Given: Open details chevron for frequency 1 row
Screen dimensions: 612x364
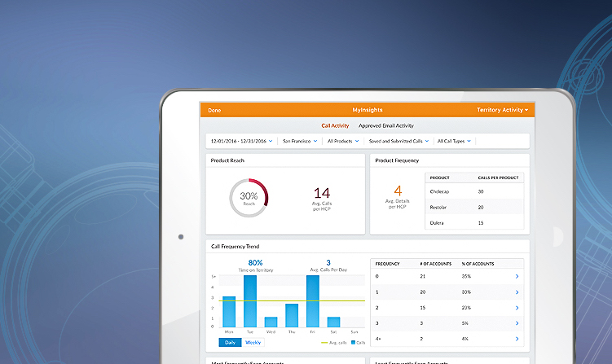Looking at the screenshot, I should tap(517, 292).
